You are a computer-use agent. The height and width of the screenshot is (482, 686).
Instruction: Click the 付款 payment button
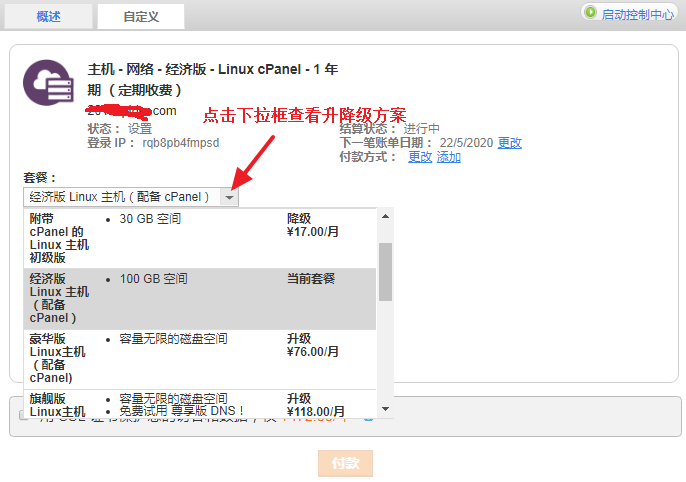coord(345,463)
